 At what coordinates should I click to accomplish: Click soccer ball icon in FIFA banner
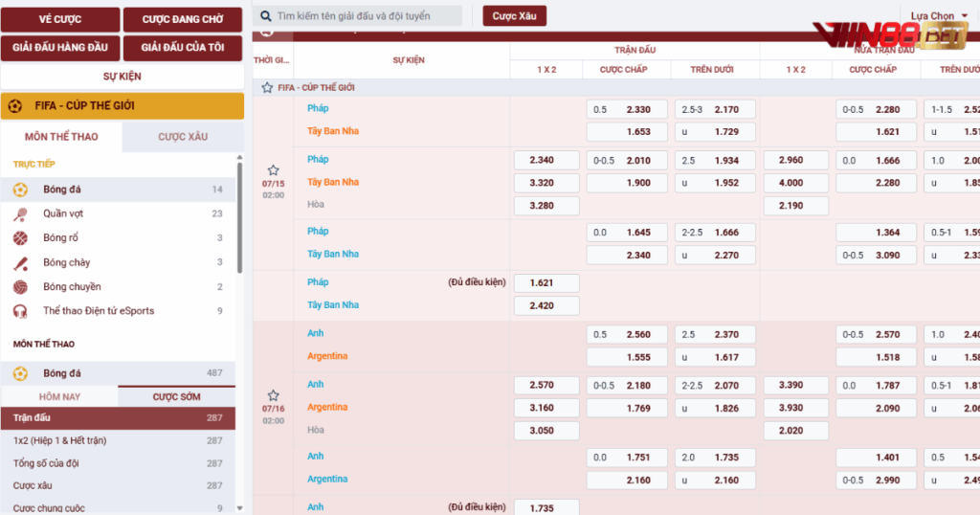pos(15,106)
